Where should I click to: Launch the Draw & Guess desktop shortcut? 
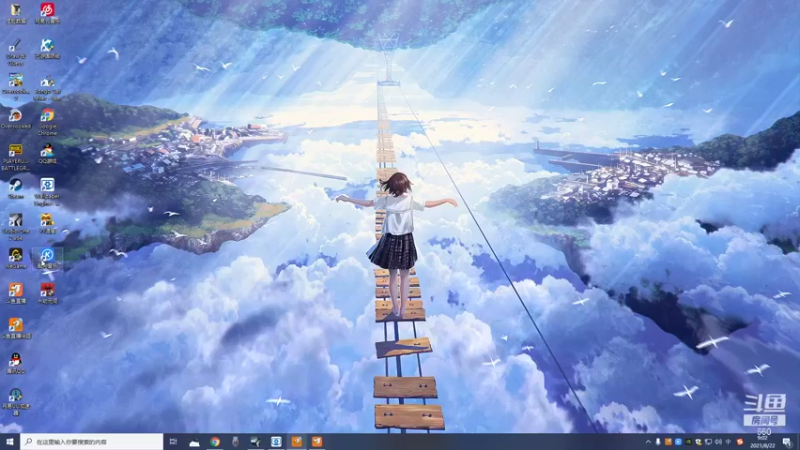(x=16, y=53)
